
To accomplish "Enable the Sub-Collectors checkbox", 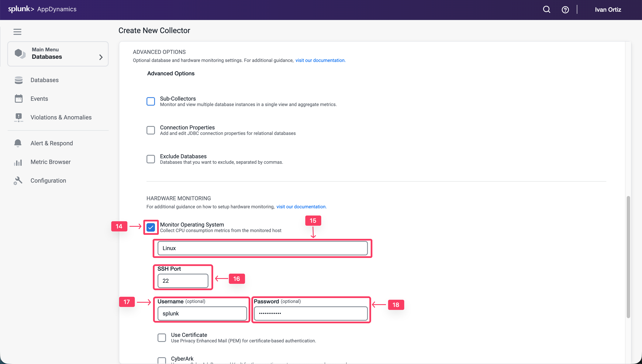I will tap(151, 101).
